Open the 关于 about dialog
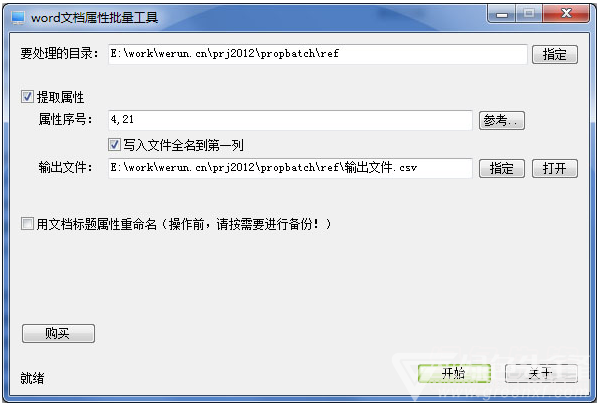 [x=541, y=373]
